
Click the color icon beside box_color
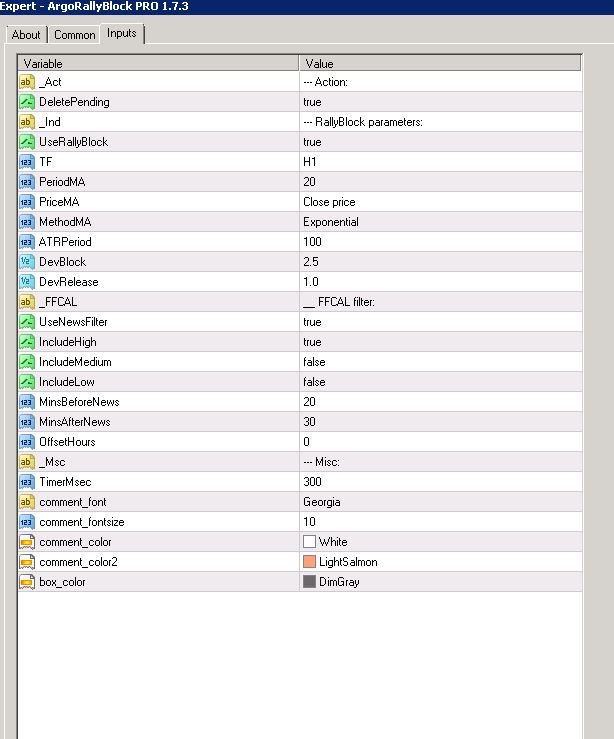tap(27, 582)
